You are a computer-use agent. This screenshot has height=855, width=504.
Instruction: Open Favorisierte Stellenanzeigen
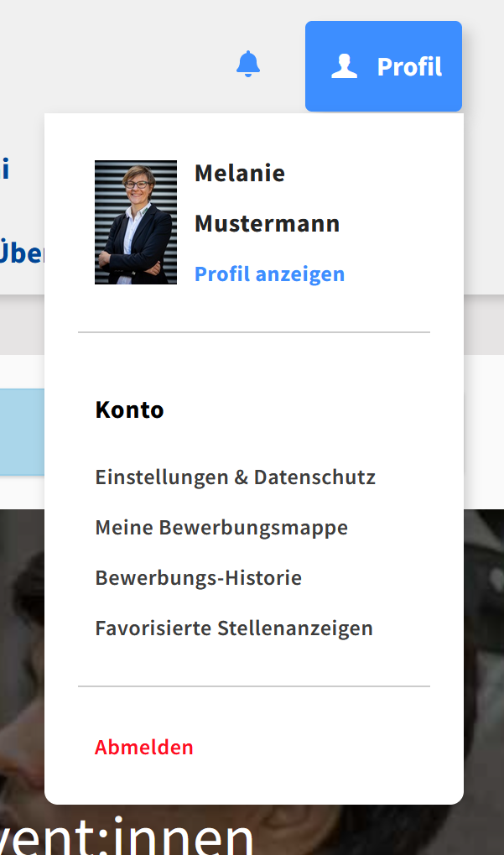[234, 628]
